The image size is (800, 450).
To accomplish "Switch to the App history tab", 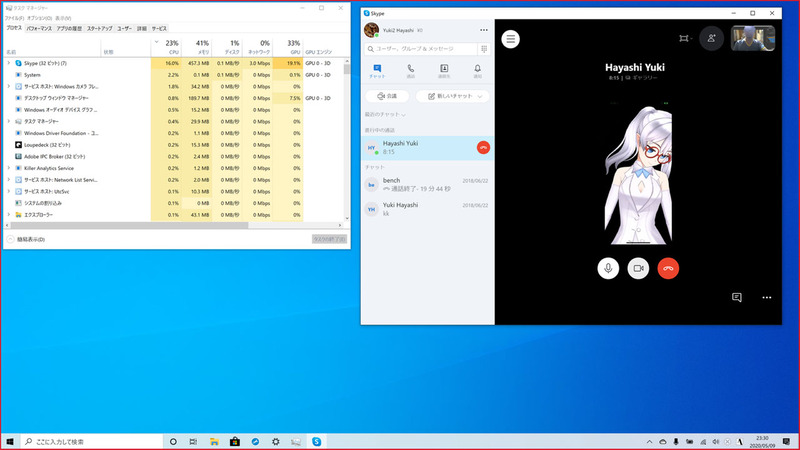I will [x=69, y=29].
